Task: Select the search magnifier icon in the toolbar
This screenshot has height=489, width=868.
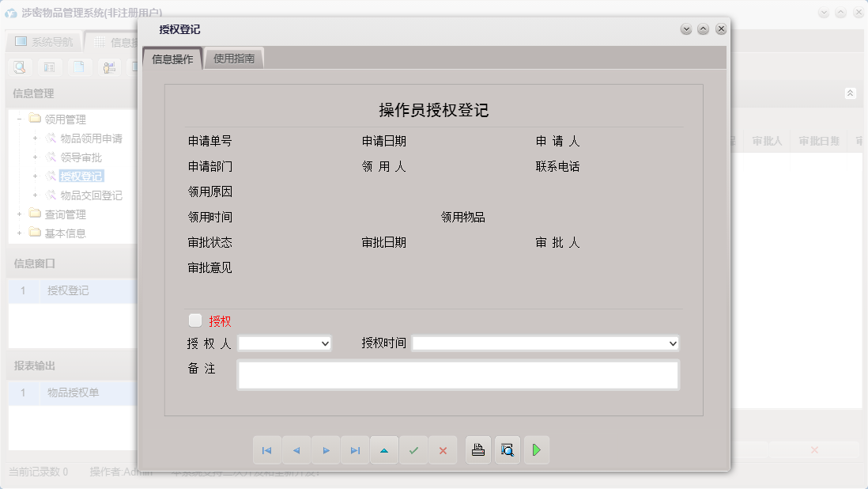Action: click(x=19, y=67)
